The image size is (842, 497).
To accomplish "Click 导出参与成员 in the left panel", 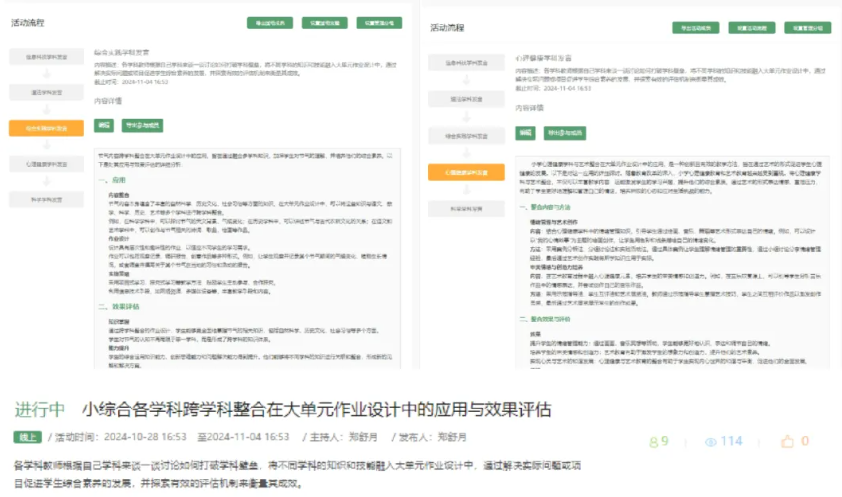I will pos(142,125).
